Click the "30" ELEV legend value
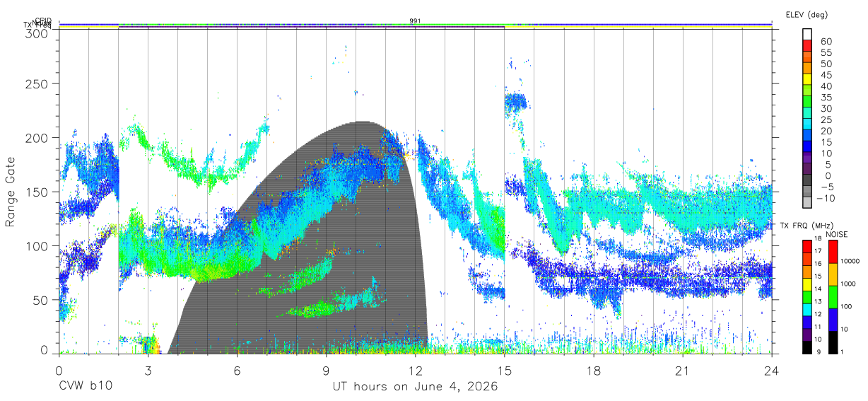This screenshot has width=868, height=401. 826,108
